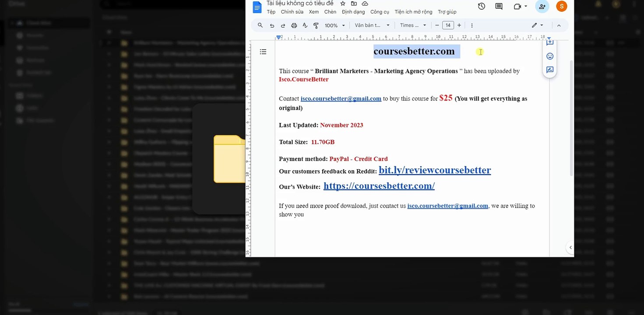Select the paint format tool

pos(316,25)
